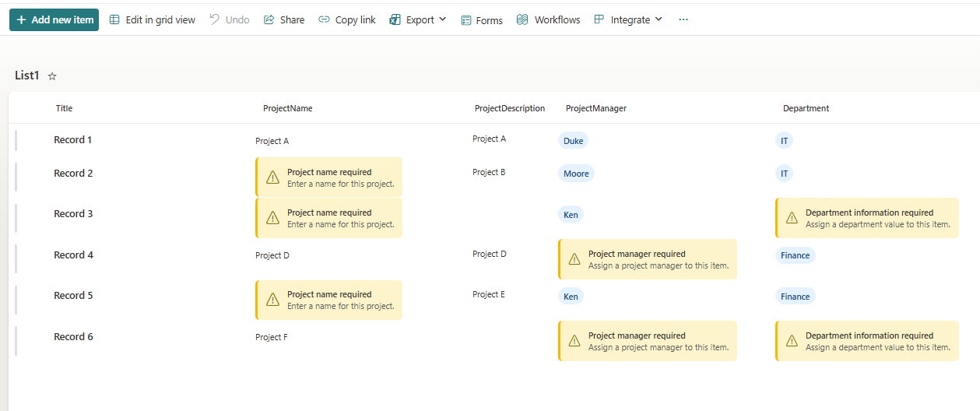The image size is (980, 411).
Task: Open Record 3 item
Action: pyautogui.click(x=73, y=214)
